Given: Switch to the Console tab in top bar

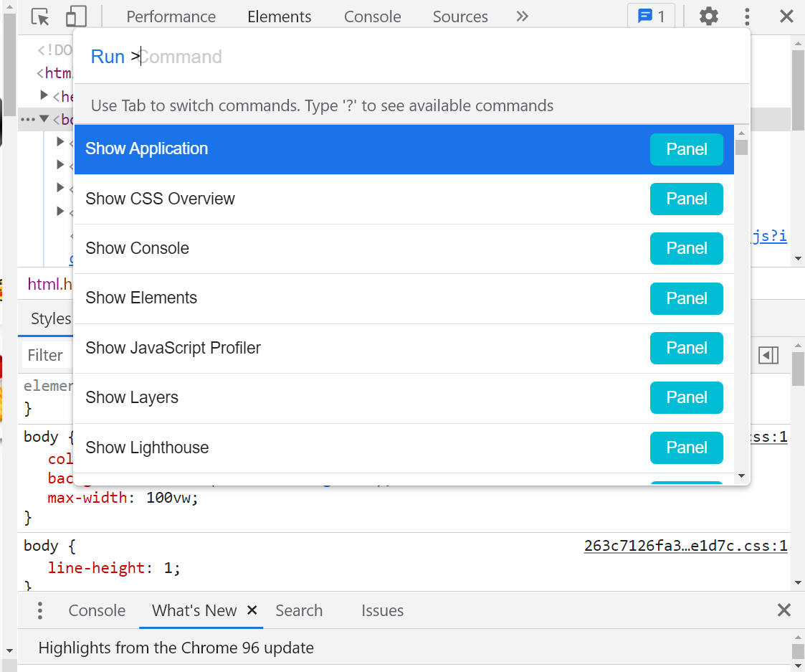Looking at the screenshot, I should tap(372, 17).
